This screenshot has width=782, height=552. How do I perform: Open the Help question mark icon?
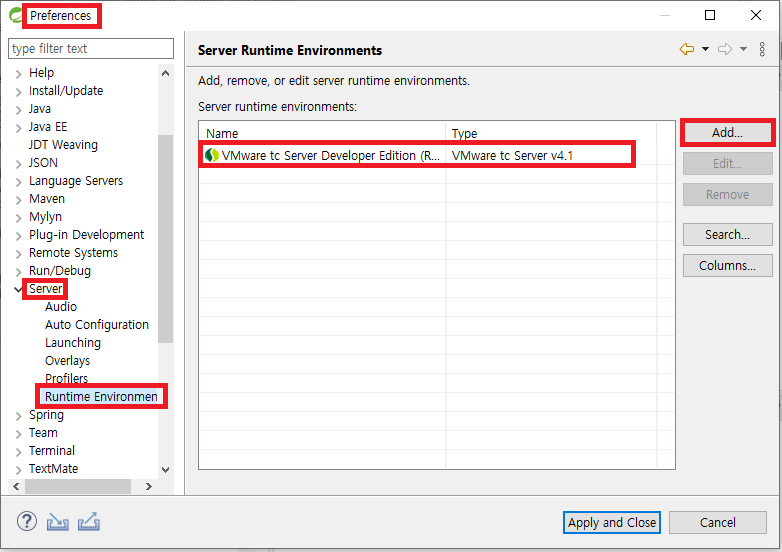27,522
